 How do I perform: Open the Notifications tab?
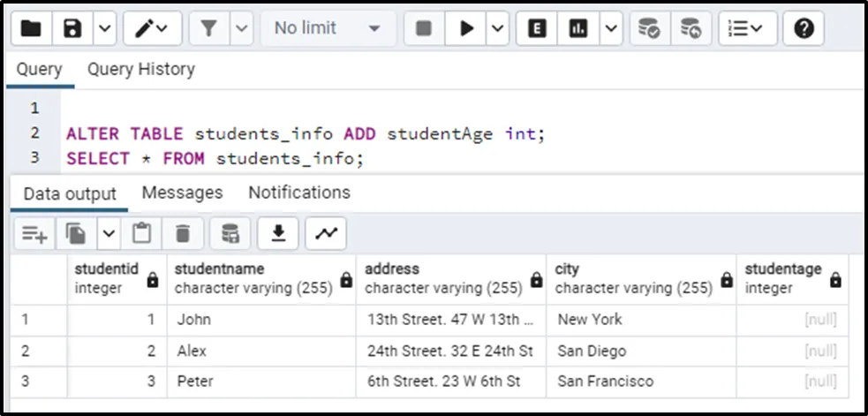[x=298, y=193]
